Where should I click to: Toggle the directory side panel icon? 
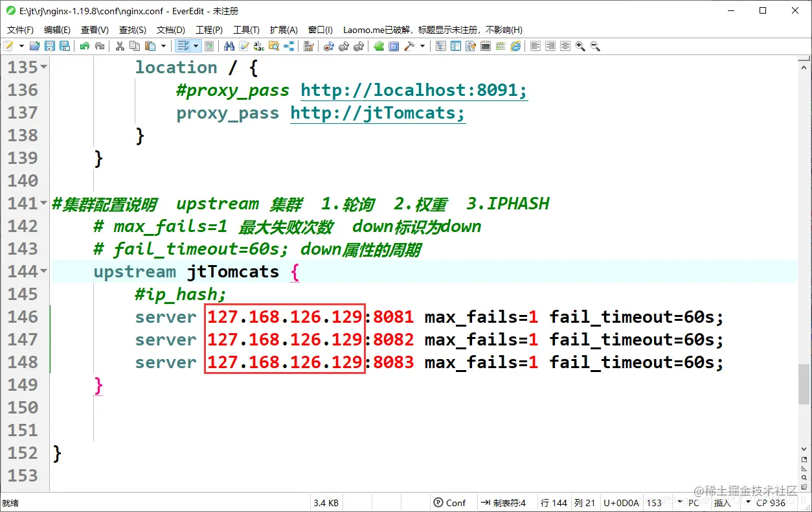(456, 46)
